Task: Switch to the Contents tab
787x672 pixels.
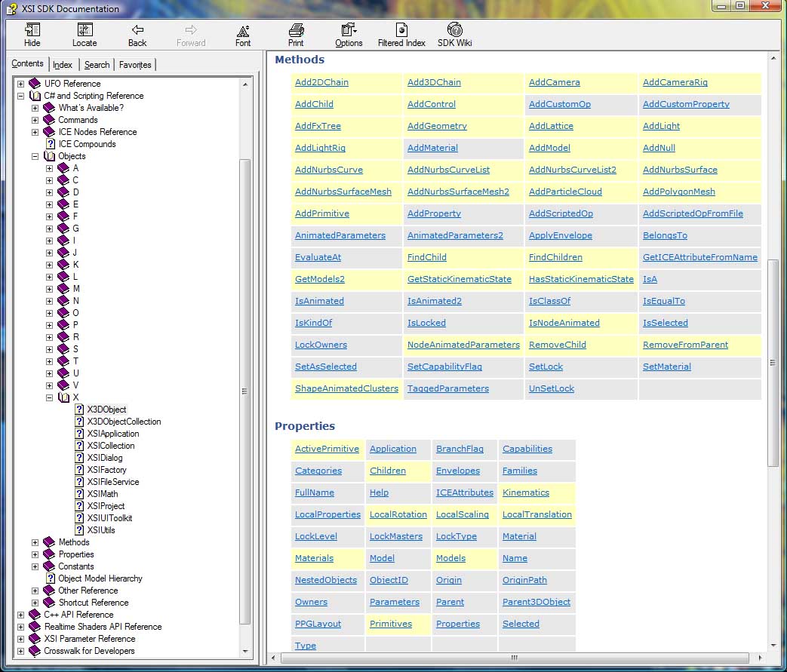Action: pyautogui.click(x=28, y=63)
